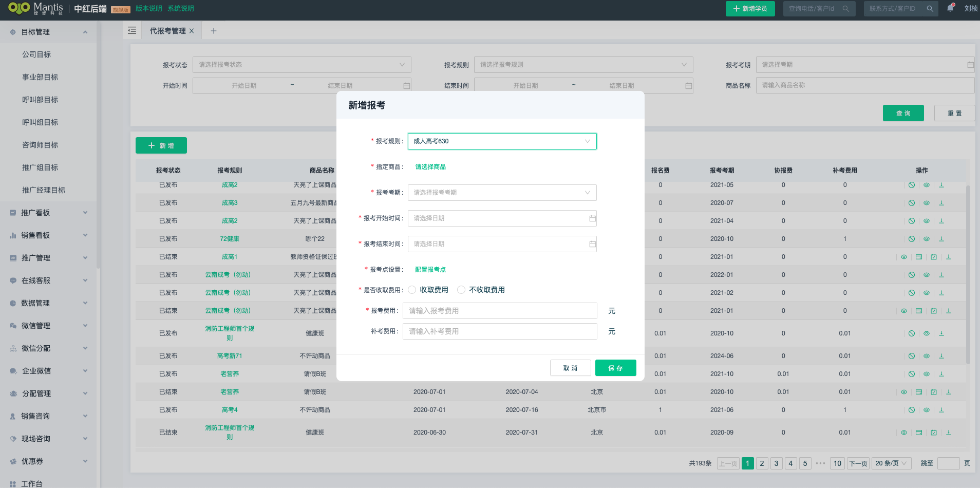The width and height of the screenshot is (980, 488).
Task: Click payment card icon in 成高1 row
Action: 919,257
